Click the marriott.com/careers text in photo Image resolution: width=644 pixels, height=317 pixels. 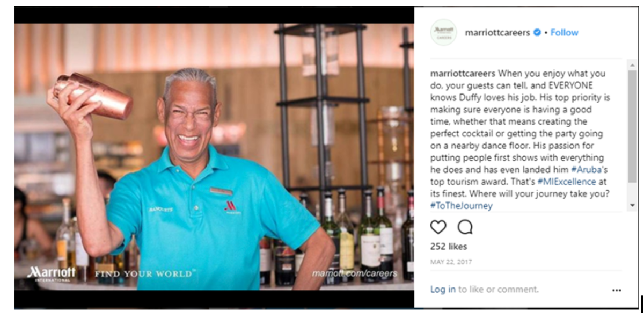[355, 273]
